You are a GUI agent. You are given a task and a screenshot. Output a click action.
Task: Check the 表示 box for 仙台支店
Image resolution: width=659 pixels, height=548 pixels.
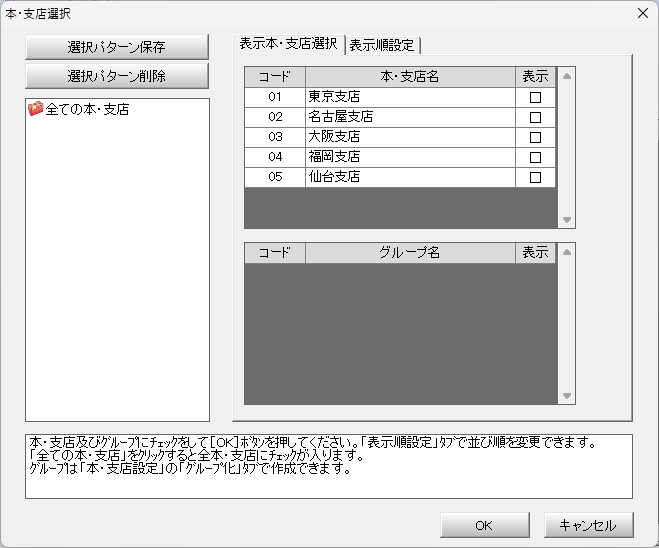pos(535,177)
